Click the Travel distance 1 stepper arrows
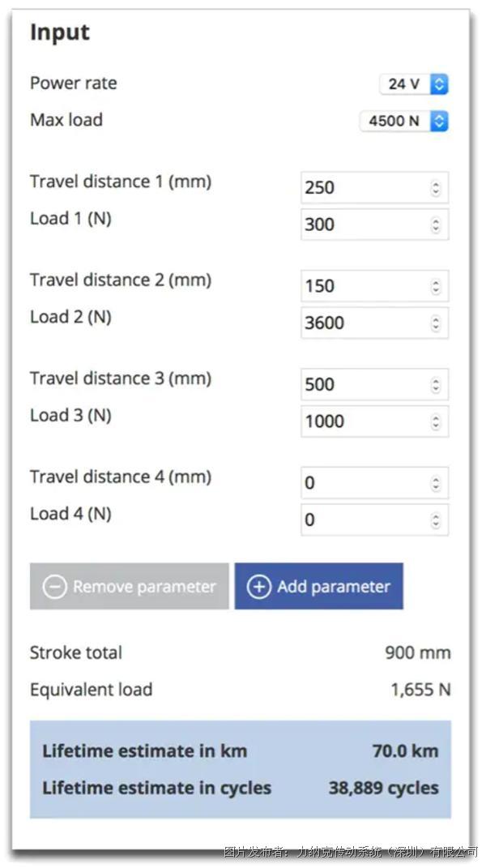 (x=436, y=188)
